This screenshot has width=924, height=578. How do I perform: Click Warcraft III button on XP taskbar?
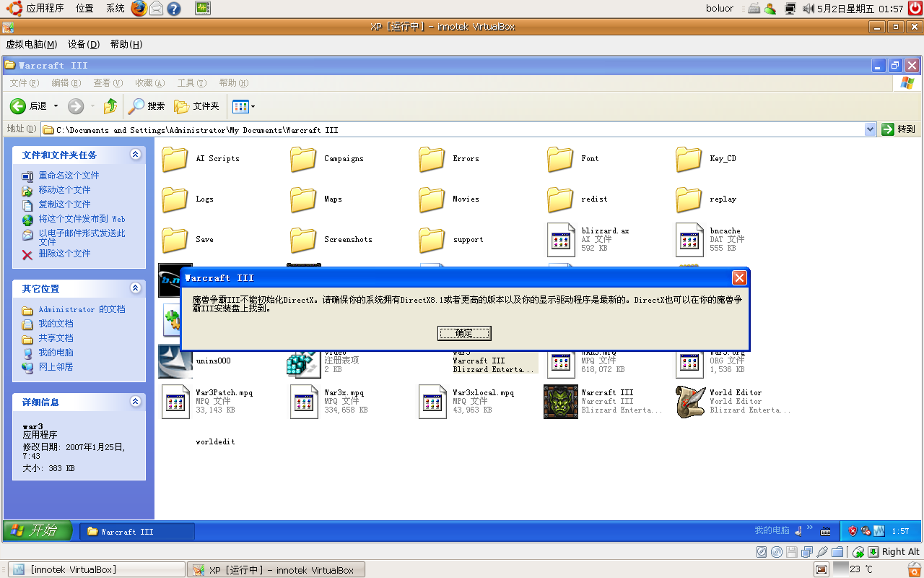pos(137,532)
